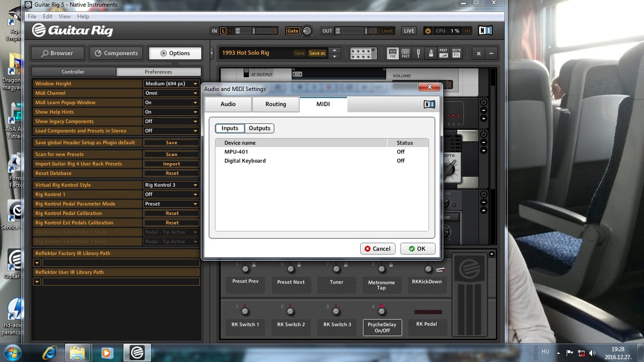Open Internet Explorer from the taskbar
The width and height of the screenshot is (644, 362).
tap(49, 352)
